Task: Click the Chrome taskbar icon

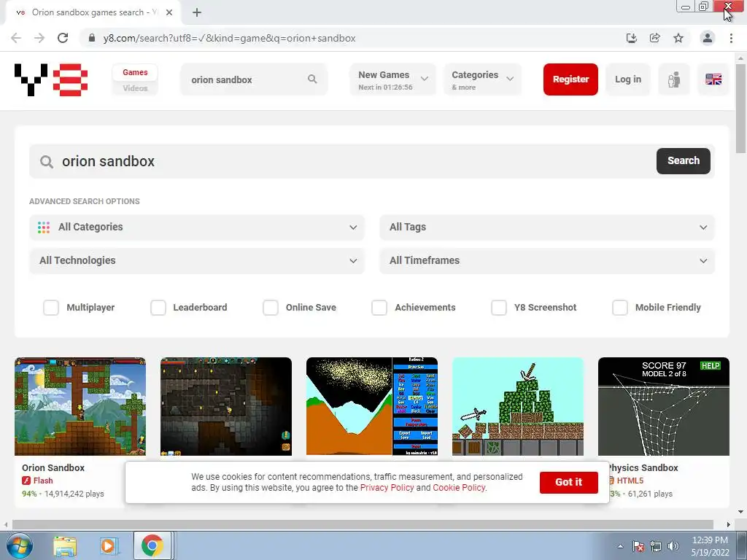Action: (x=152, y=545)
